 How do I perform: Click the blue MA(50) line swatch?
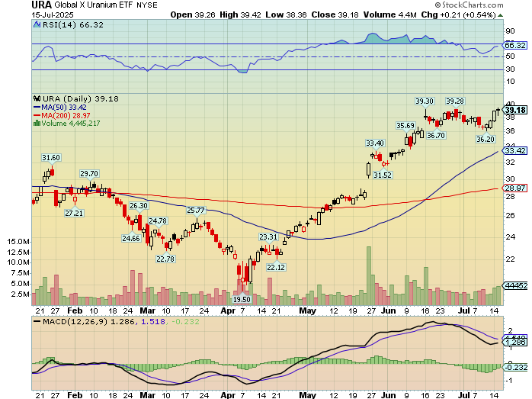tap(37, 108)
